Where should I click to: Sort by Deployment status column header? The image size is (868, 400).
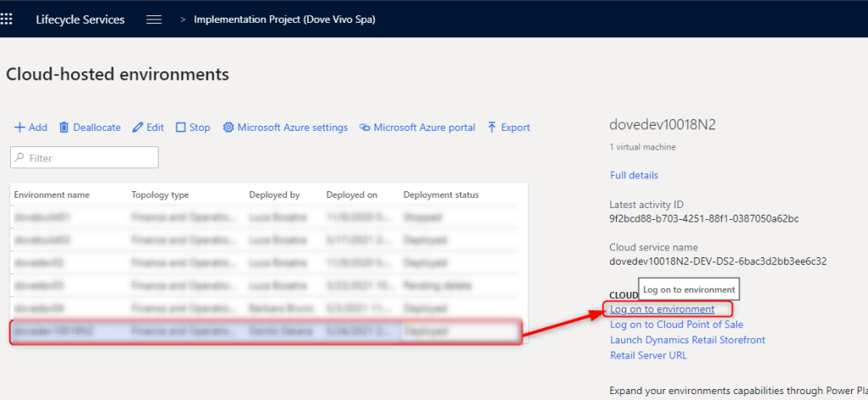pyautogui.click(x=440, y=194)
